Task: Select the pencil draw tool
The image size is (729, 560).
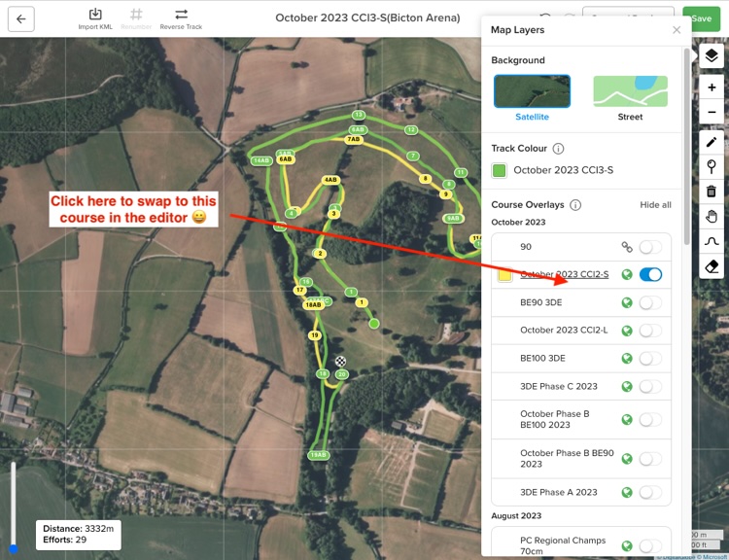Action: point(712,142)
